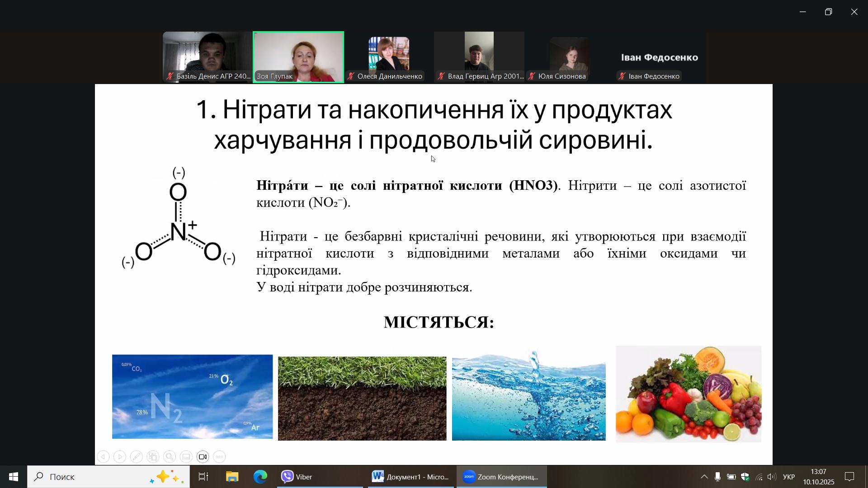868x488 pixels.
Task: Switch to Документ1 Word taskbar window
Action: [x=410, y=477]
